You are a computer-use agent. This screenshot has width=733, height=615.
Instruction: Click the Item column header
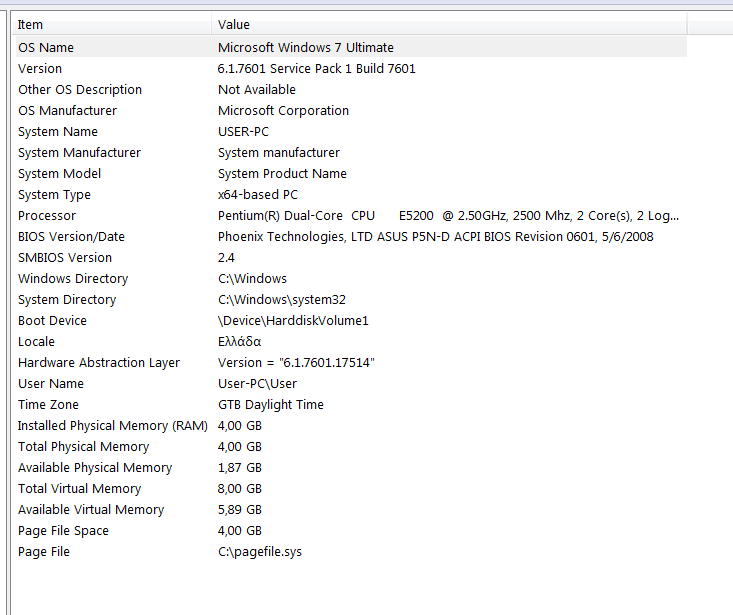coord(112,24)
